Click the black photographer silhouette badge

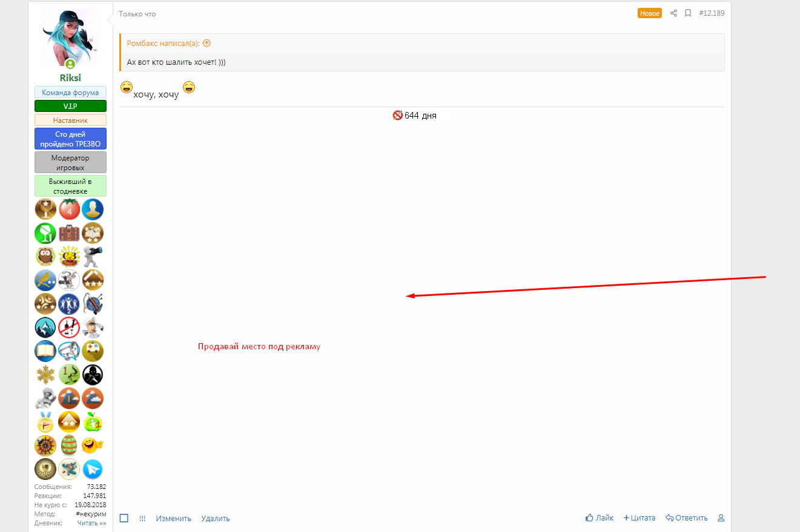[93, 375]
